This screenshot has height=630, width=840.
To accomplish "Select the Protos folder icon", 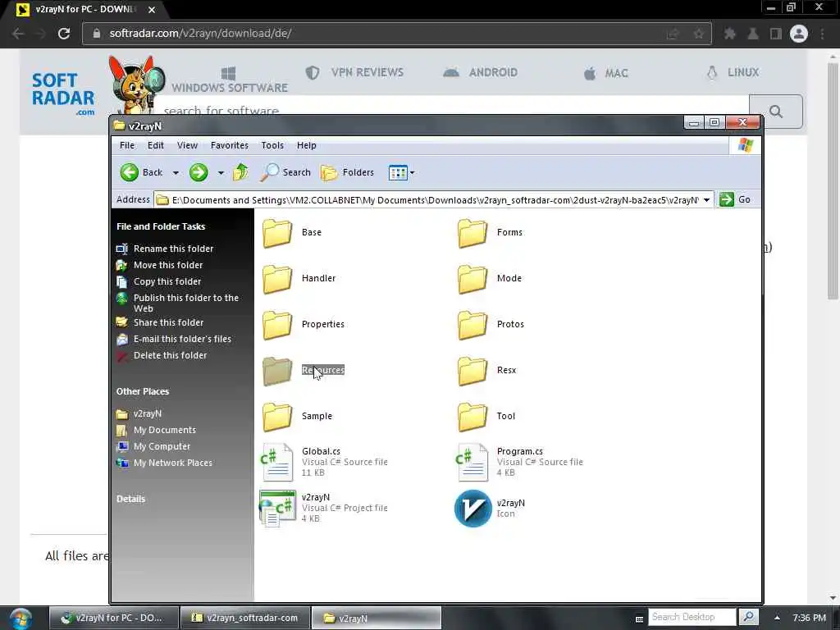I will click(x=472, y=325).
